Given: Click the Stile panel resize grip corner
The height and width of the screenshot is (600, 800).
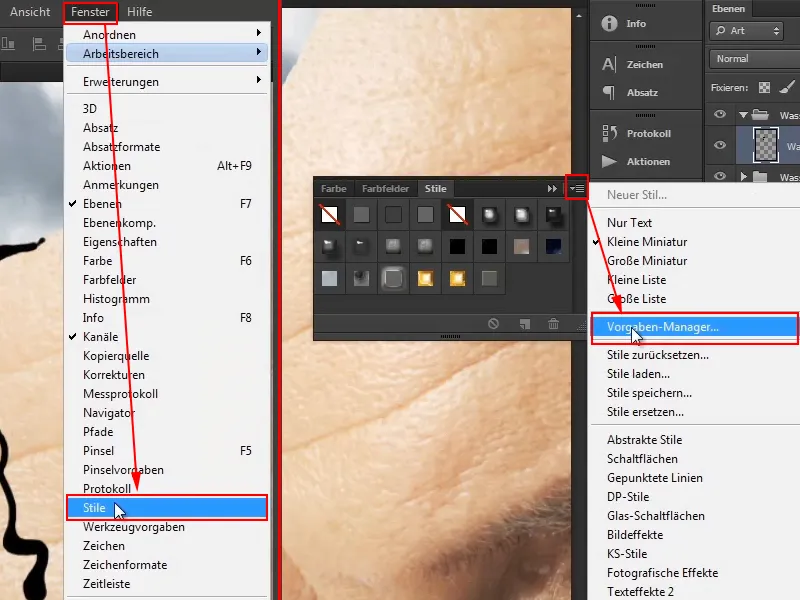Looking at the screenshot, I should point(581,326).
